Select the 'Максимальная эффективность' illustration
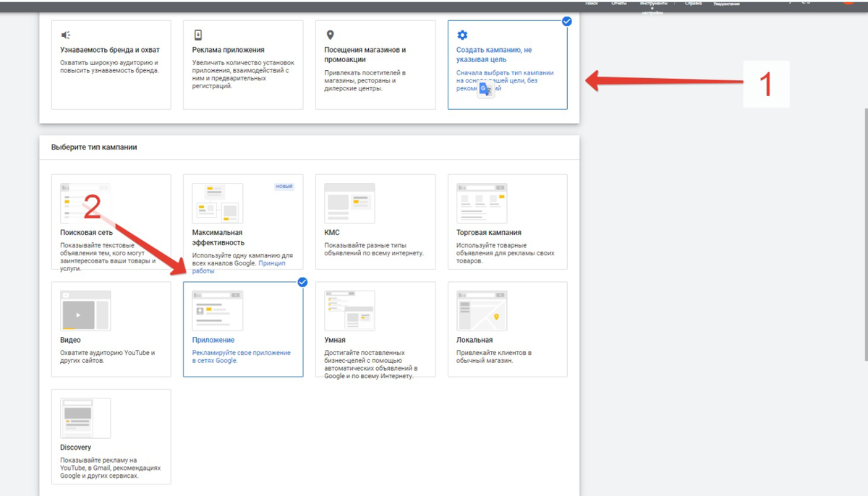This screenshot has width=868, height=496. (218, 203)
